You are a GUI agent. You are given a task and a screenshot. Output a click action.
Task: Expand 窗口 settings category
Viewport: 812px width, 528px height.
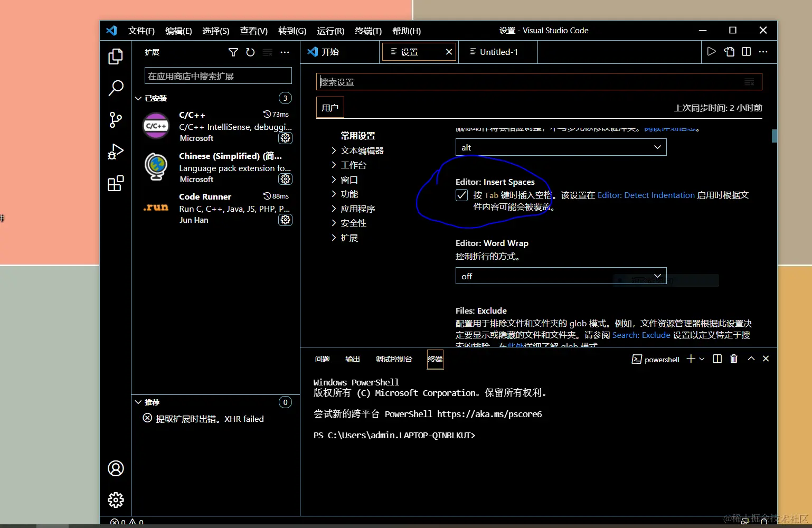[344, 180]
